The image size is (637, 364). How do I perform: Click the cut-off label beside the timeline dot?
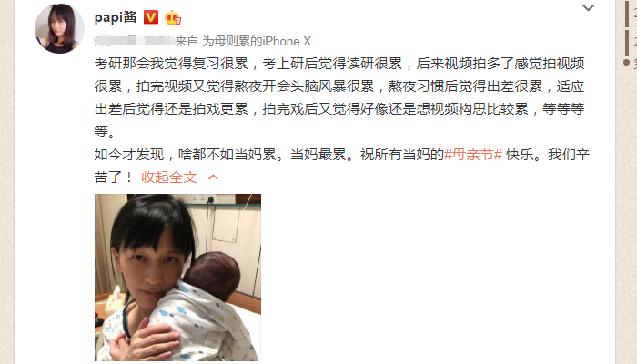click(x=635, y=62)
